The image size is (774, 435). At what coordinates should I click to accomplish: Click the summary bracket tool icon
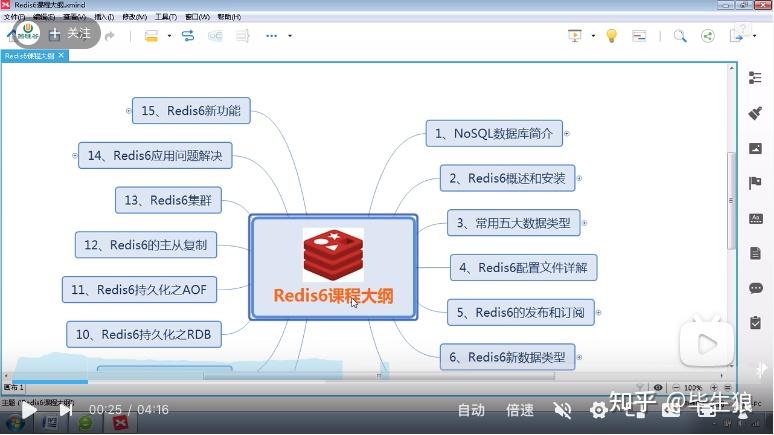tap(242, 36)
